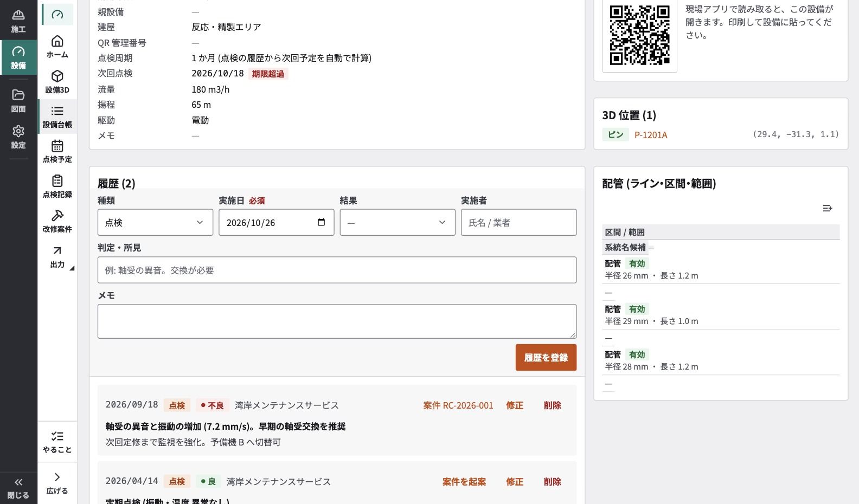Click the 実施日 date field
This screenshot has width=859, height=504.
point(277,222)
